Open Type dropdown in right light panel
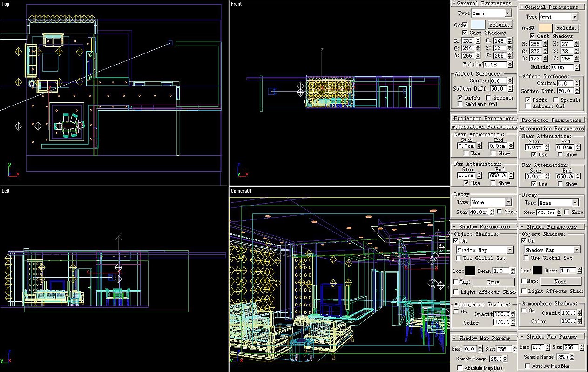This screenshot has width=588, height=372. pyautogui.click(x=559, y=17)
